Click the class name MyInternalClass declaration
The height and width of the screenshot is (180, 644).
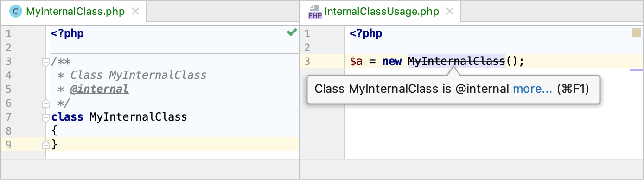[138, 117]
